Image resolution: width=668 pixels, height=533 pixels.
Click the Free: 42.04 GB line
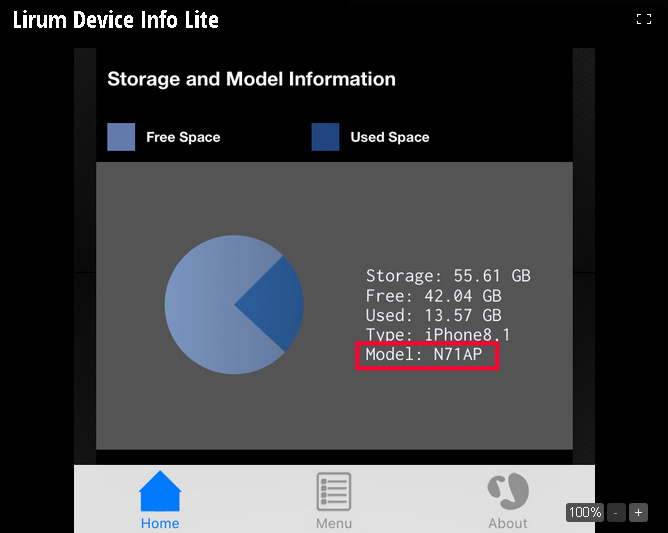pos(433,296)
